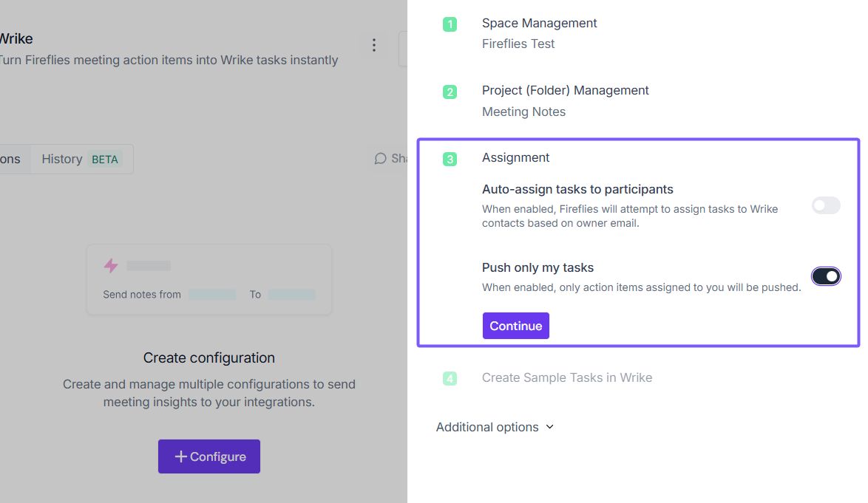
Task: Click the Fireflies Test space value
Action: click(518, 44)
